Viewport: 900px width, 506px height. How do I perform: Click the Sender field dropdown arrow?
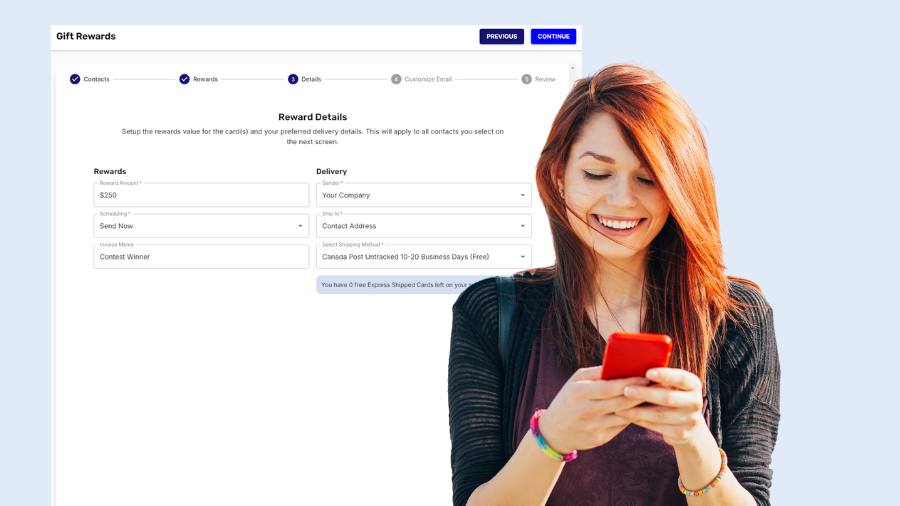(522, 195)
